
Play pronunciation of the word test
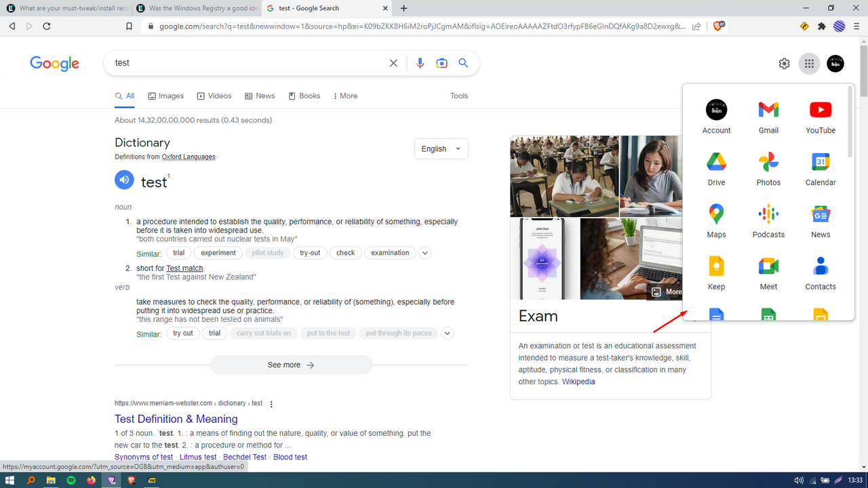pyautogui.click(x=124, y=180)
